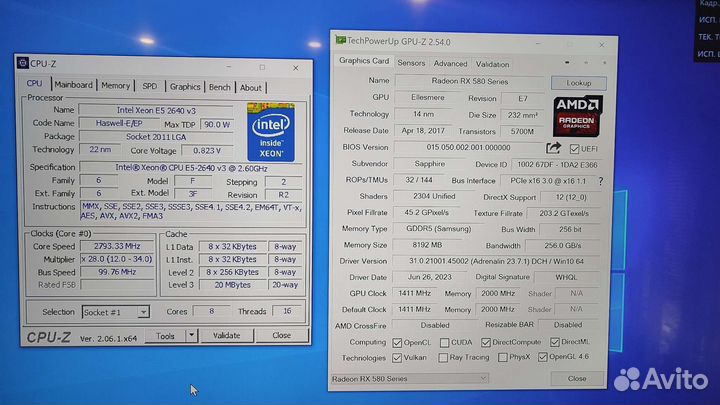Click the Bus Speed value 99.76 MHz
Image resolution: width=720 pixels, height=405 pixels.
click(x=117, y=272)
